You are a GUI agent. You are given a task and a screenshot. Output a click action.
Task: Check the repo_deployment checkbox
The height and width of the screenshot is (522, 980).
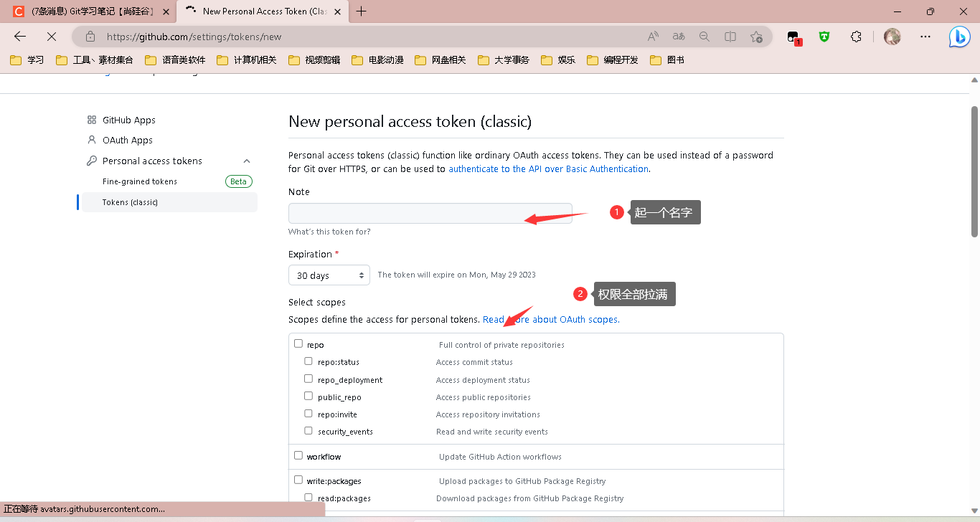308,379
